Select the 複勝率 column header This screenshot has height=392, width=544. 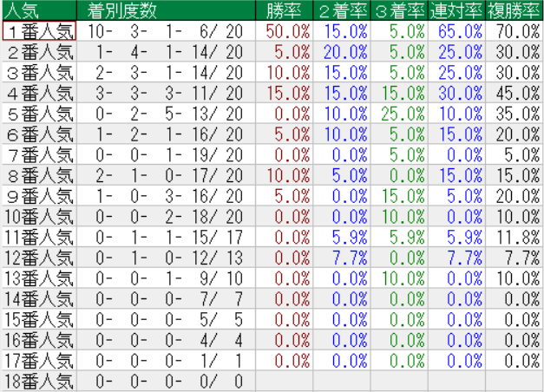514,10
